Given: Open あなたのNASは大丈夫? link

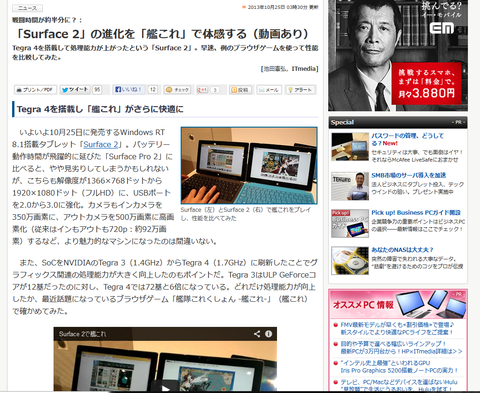Looking at the screenshot, I should [402, 250].
